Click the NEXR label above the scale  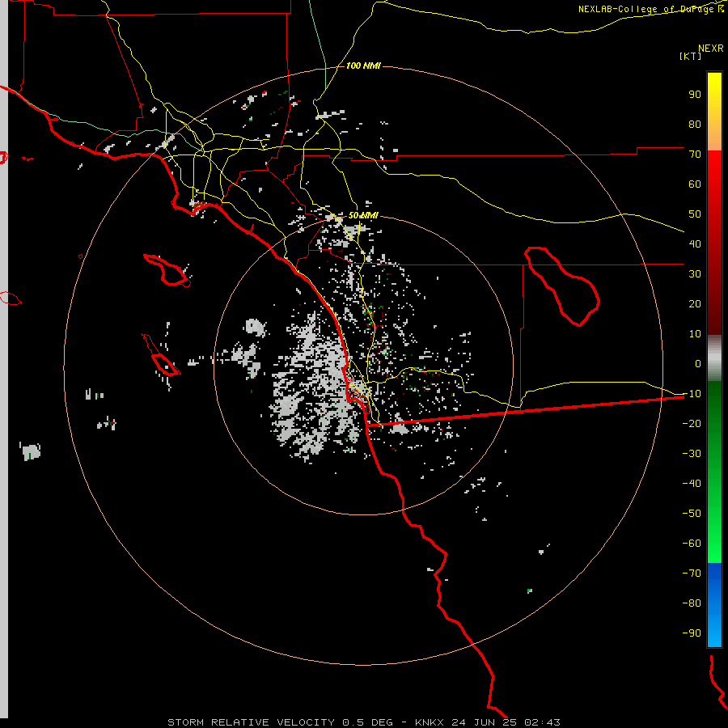(x=711, y=49)
